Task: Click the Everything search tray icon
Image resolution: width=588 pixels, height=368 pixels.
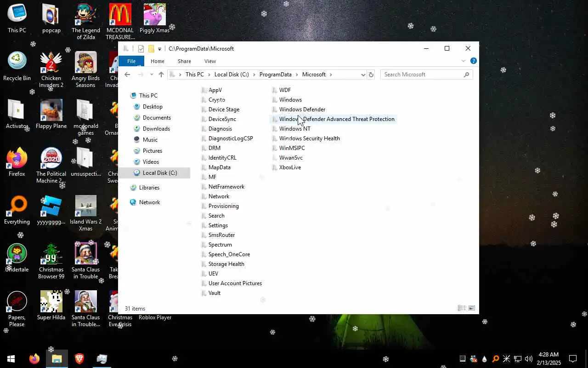Action: click(x=495, y=359)
